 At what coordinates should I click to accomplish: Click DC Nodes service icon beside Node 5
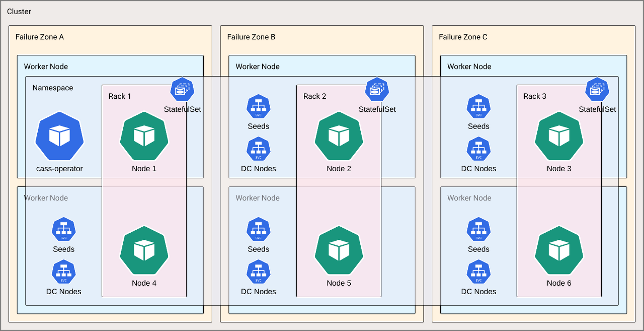tap(259, 272)
